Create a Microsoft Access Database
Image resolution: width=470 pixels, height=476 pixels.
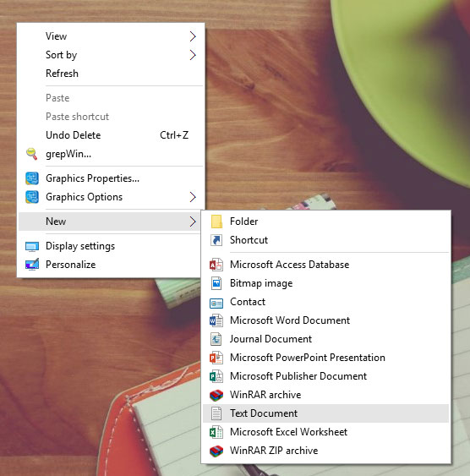click(x=326, y=265)
